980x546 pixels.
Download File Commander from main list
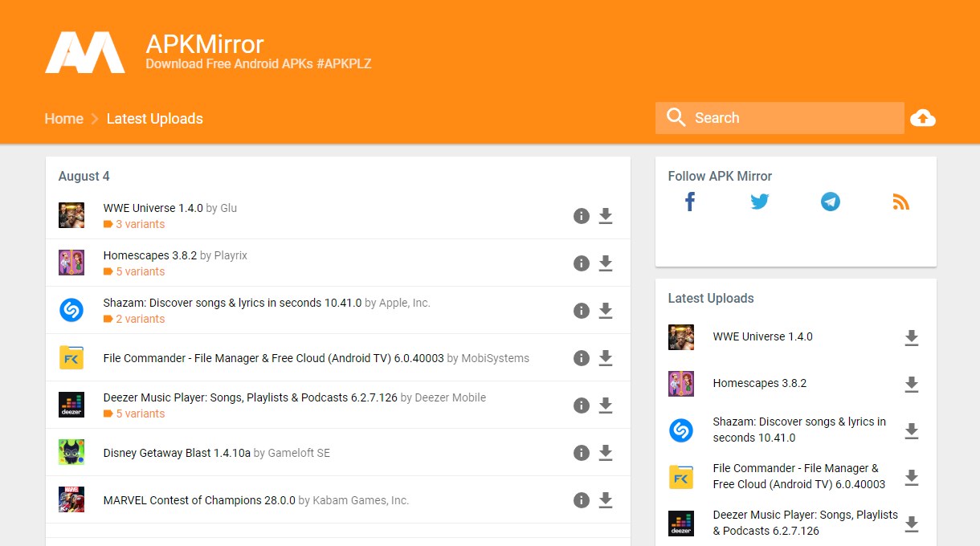click(606, 358)
